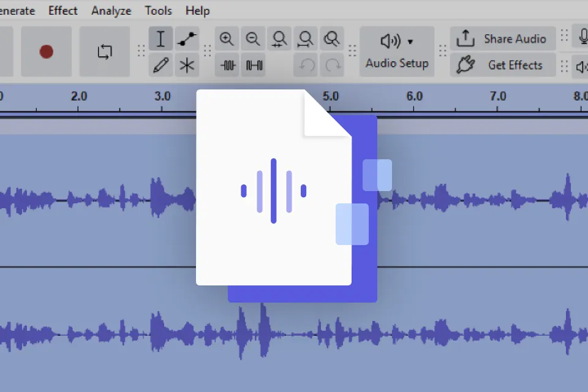588x392 pixels.
Task: Open the Audio Setup dropdown
Action: pyautogui.click(x=397, y=51)
